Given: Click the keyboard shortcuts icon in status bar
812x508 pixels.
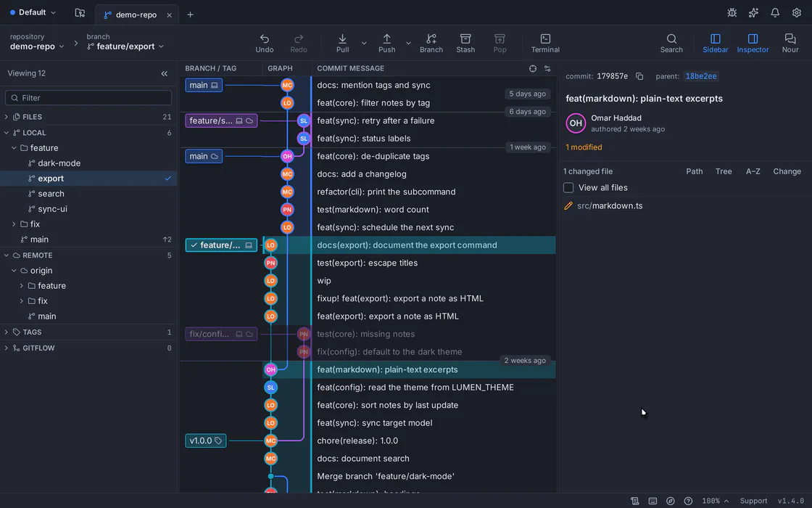Looking at the screenshot, I should 652,501.
